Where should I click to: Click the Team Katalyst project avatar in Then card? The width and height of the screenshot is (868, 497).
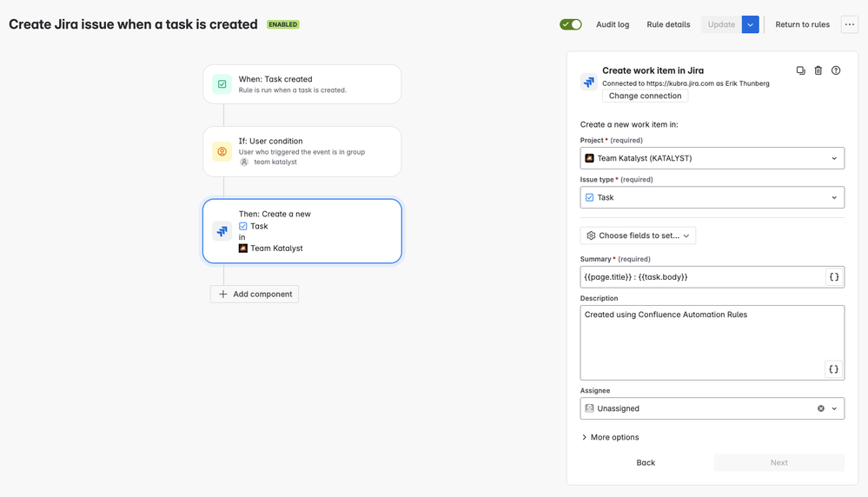click(243, 248)
